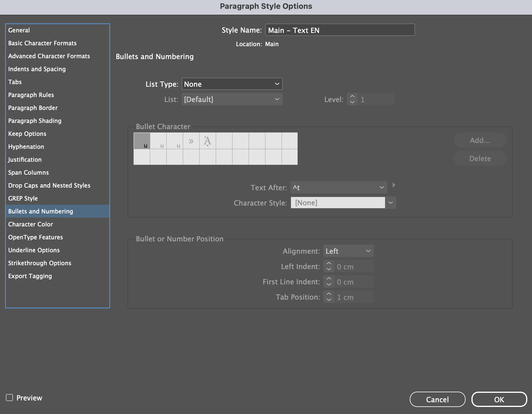Select the guillemet » bullet character
Viewport: 532px width, 414px height.
[191, 141]
